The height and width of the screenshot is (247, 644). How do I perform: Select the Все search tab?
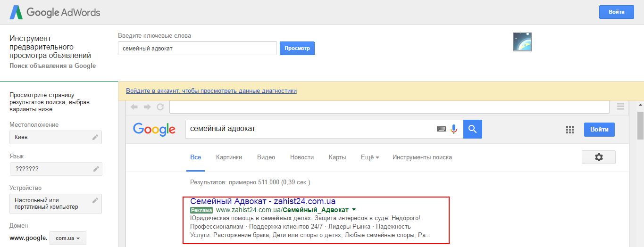pos(195,157)
